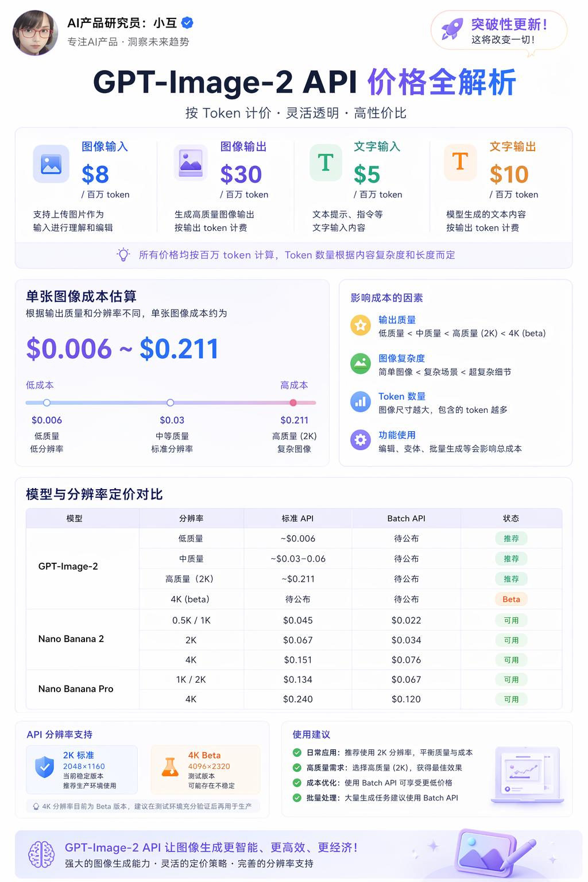The height and width of the screenshot is (882, 588).
Task: Click the 图像输入 picture icon
Action: coord(51,164)
